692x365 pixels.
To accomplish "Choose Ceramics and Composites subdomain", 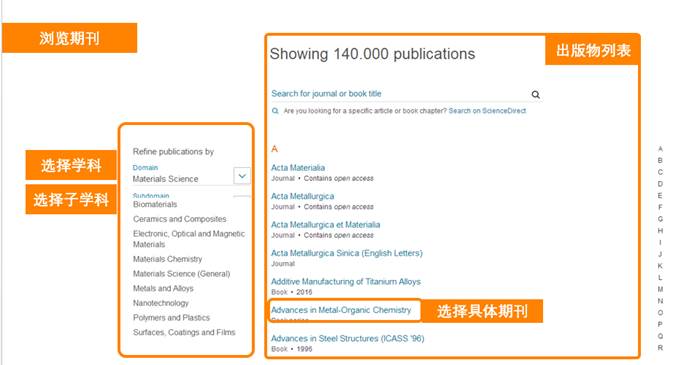I will (x=180, y=219).
